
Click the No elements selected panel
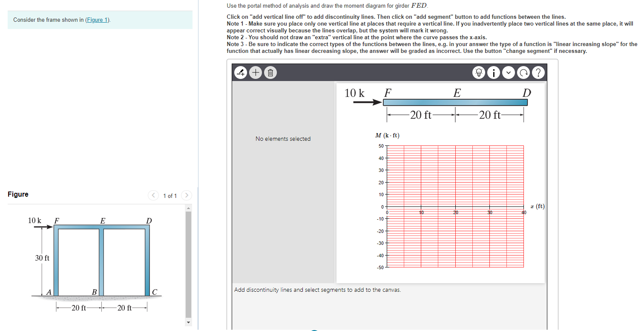coord(283,139)
